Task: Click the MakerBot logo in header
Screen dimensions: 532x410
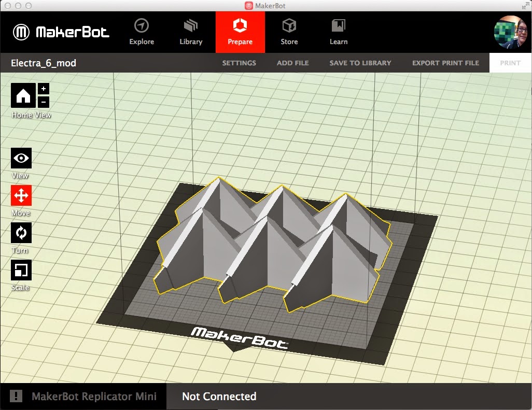Action: pos(61,32)
